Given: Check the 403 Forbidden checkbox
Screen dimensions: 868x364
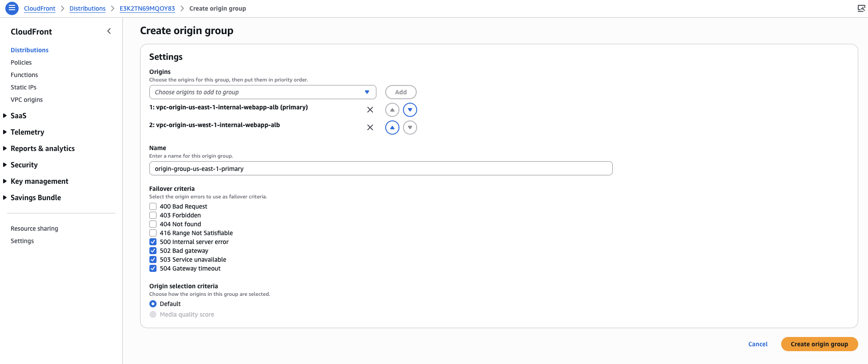Looking at the screenshot, I should pos(153,215).
